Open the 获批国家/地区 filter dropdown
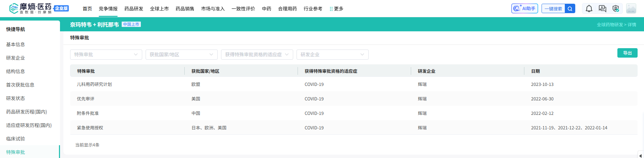 [x=181, y=55]
